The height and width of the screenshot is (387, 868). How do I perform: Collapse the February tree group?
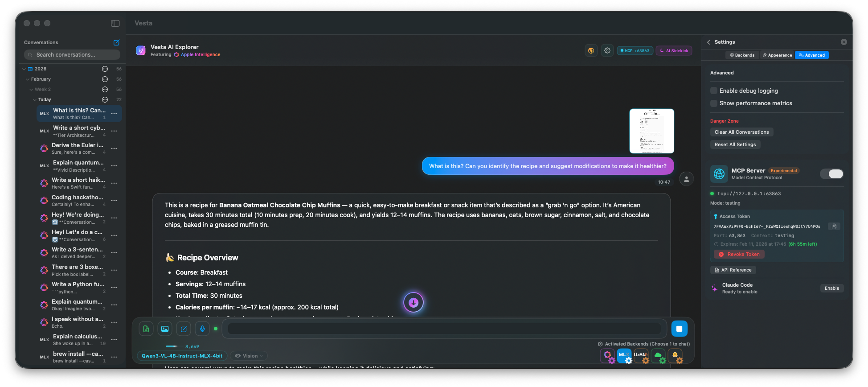(28, 79)
